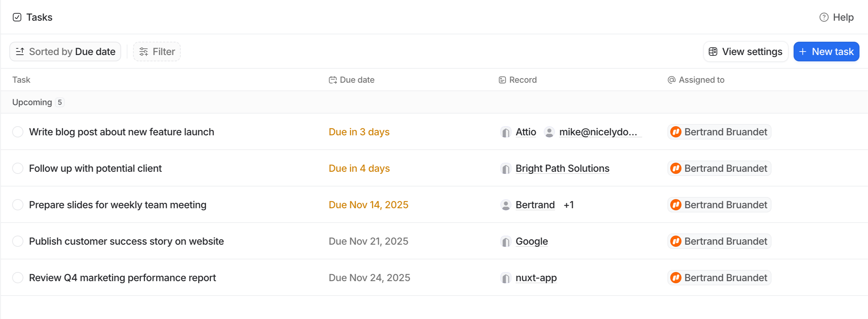868x319 pixels.
Task: Collapse the Upcoming tasks group
Action: click(x=32, y=102)
